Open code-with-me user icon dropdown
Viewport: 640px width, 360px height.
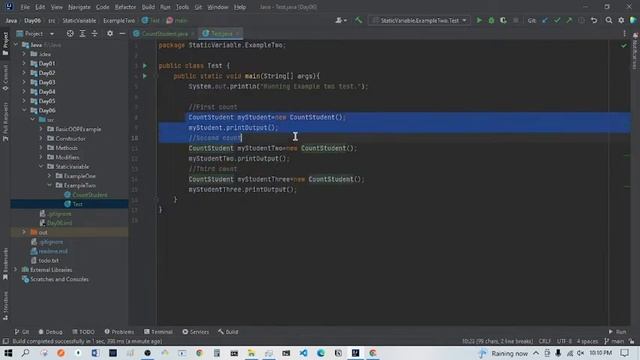[x=341, y=20]
